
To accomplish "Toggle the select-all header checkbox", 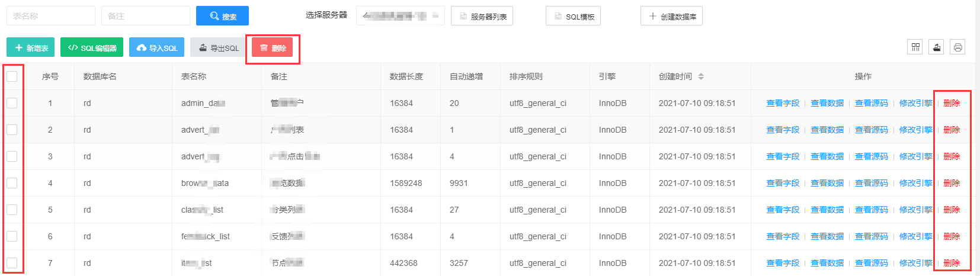I will click(12, 76).
